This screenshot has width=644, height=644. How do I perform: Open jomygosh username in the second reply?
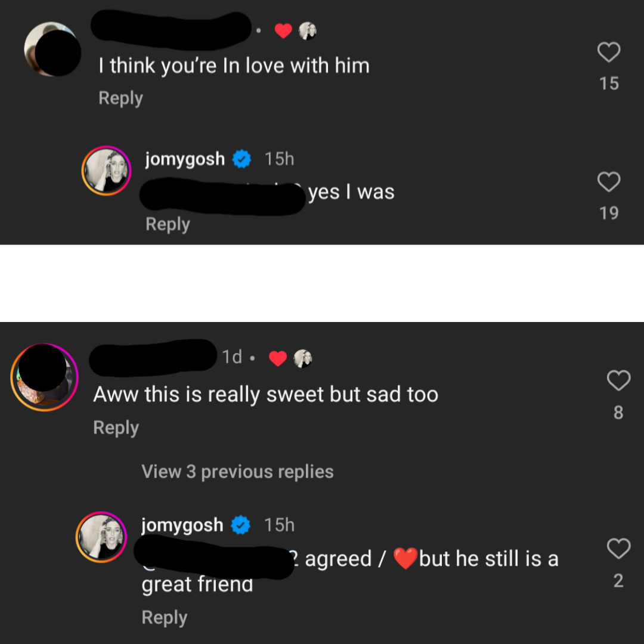(x=182, y=525)
